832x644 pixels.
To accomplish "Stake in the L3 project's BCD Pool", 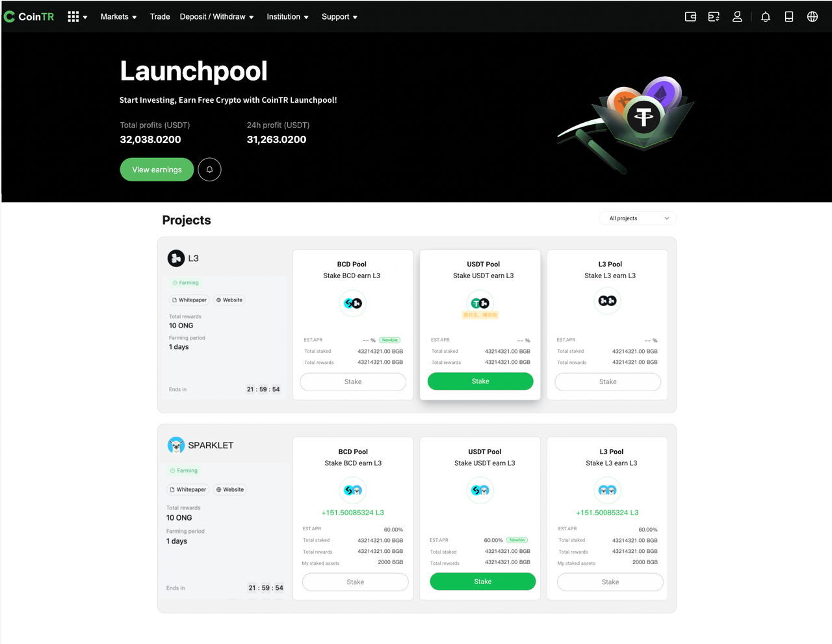I will tap(353, 382).
